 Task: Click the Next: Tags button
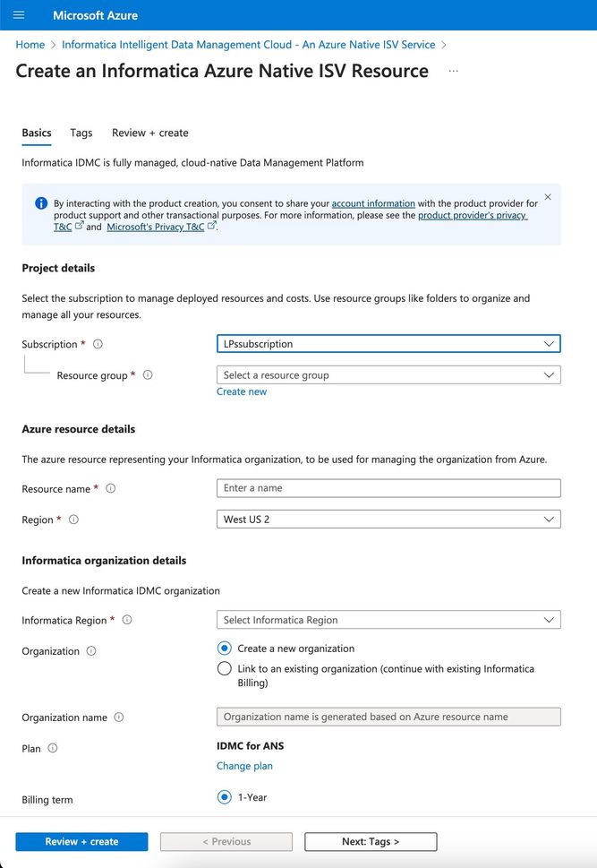coord(371,841)
